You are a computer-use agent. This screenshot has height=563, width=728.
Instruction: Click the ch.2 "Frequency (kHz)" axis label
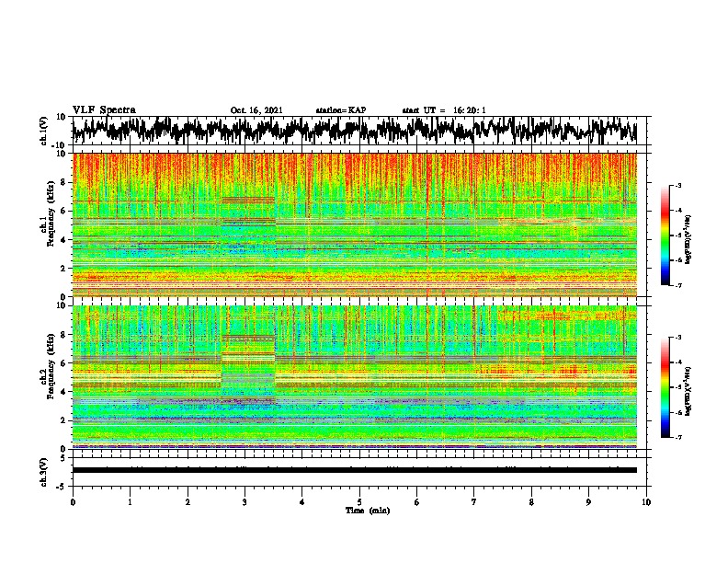tap(51, 366)
